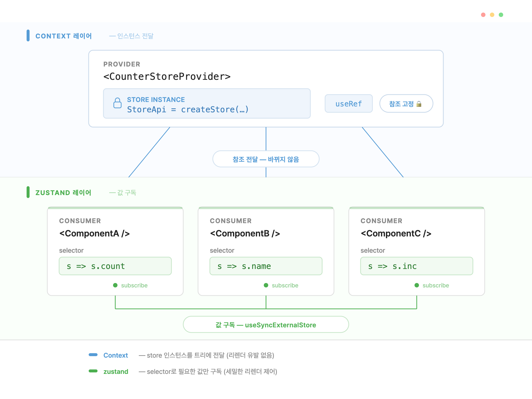
Task: Select the s => s.name selector box
Action: coord(266,266)
